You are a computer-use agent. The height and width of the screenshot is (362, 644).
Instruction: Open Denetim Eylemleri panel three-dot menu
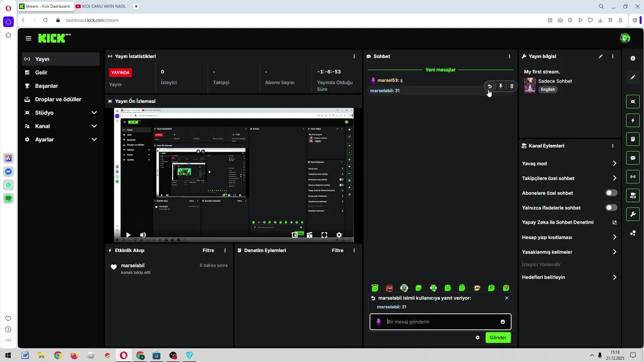click(354, 250)
